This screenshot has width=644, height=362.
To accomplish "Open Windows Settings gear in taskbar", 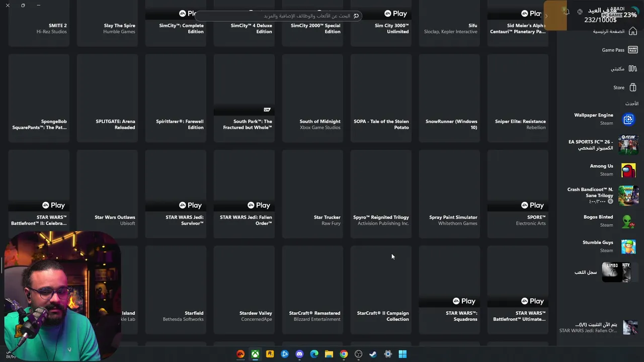I will (x=388, y=354).
